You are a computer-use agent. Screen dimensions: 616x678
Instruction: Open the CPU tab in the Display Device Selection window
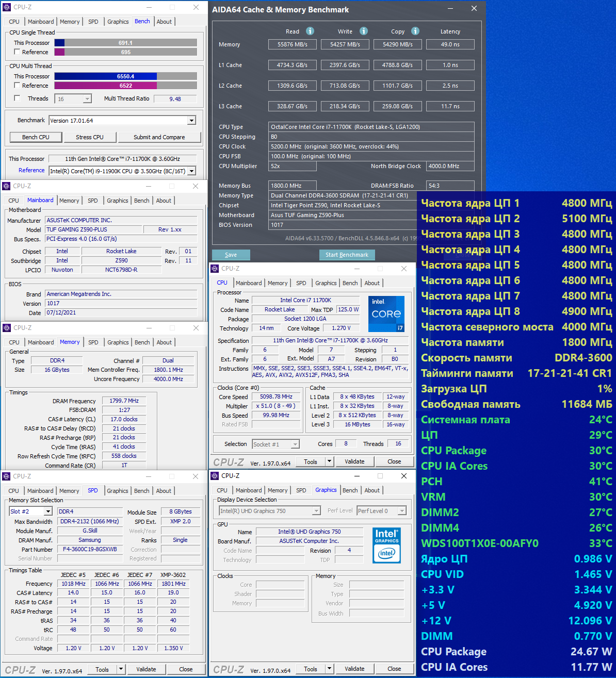[x=222, y=490]
